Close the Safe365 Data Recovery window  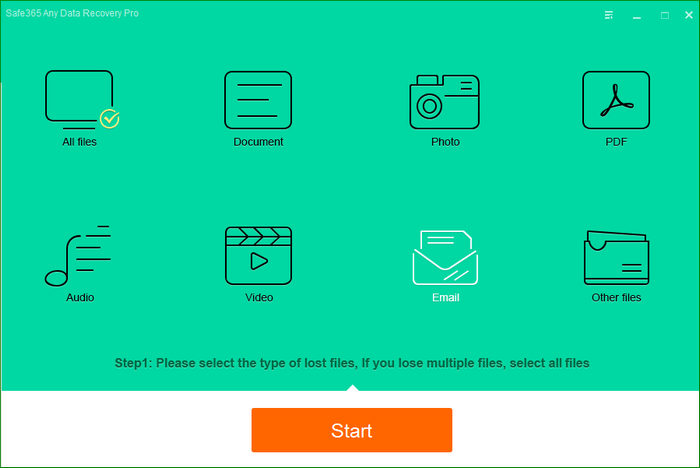click(x=688, y=15)
